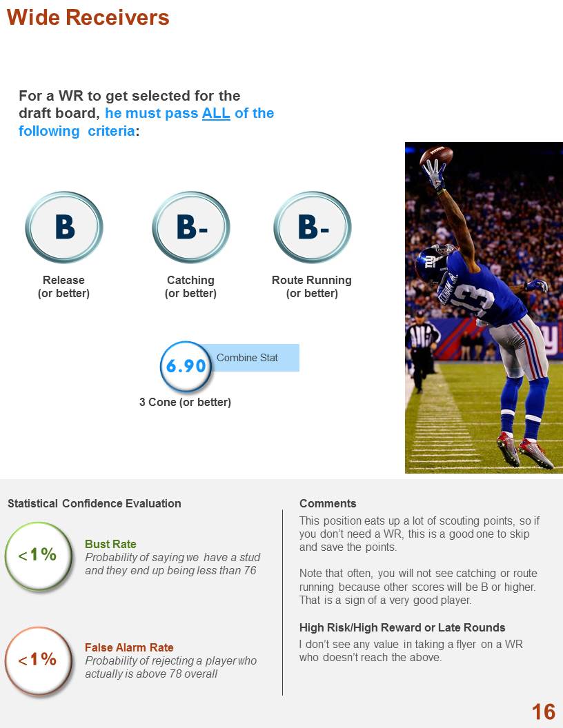Click the Wide Receivers page title
Viewport: 563px width, 728px height.
pos(88,18)
